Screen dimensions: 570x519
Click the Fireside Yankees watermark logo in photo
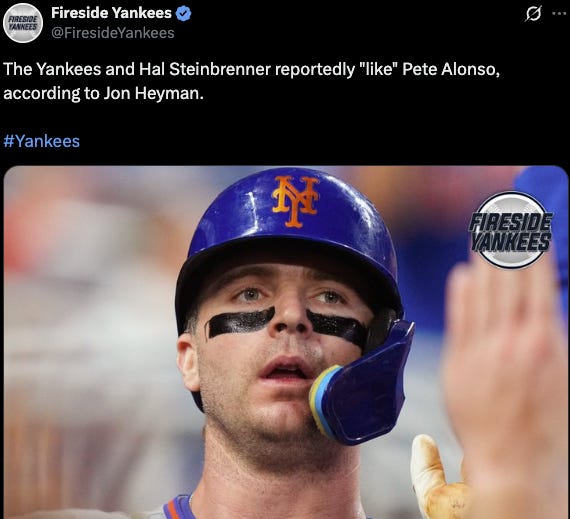point(512,230)
